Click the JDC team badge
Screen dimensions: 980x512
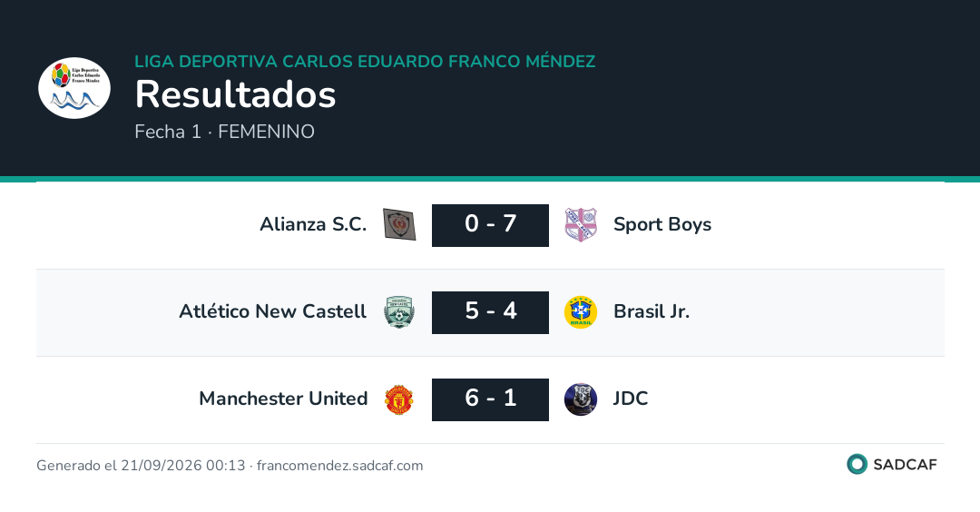581,399
